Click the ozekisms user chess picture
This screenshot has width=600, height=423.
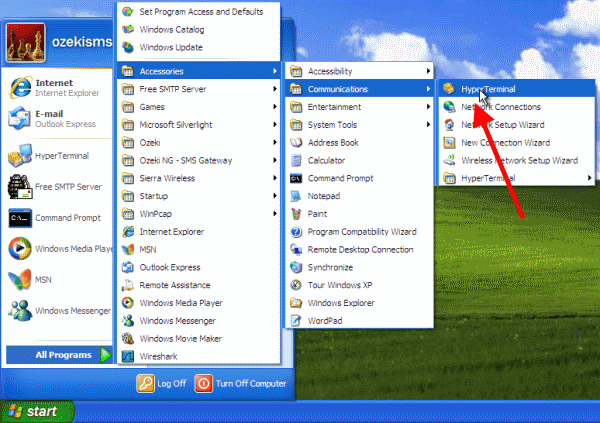(x=26, y=42)
